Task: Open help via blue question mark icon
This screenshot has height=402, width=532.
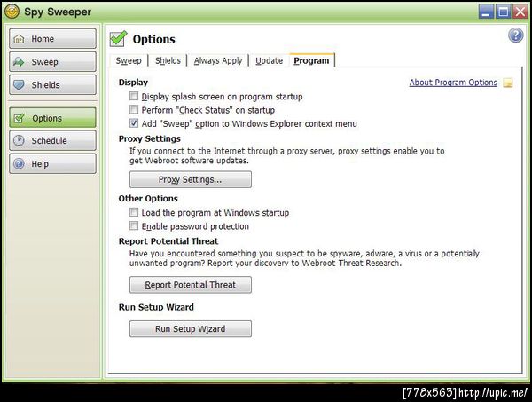Action: point(515,35)
